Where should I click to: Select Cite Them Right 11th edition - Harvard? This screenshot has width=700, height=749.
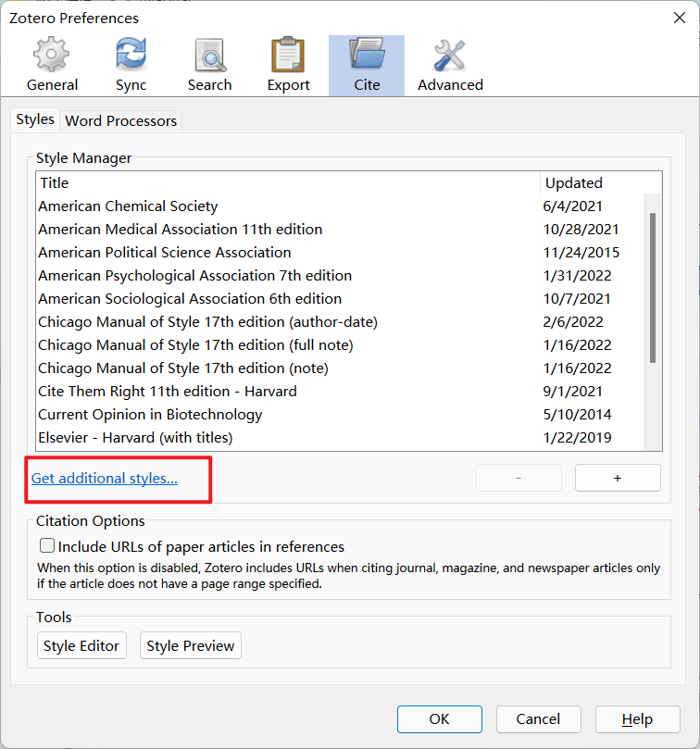tap(340, 392)
